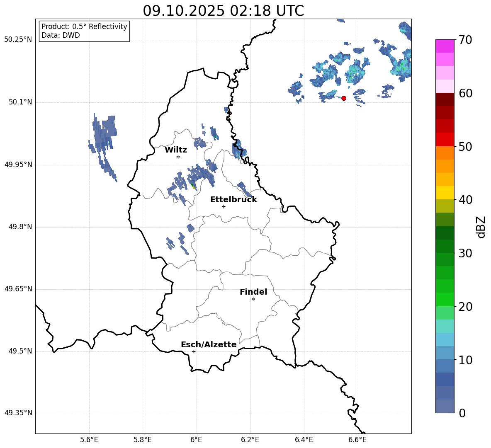Click the colorbar tick label 70
491x448 pixels.
point(465,40)
